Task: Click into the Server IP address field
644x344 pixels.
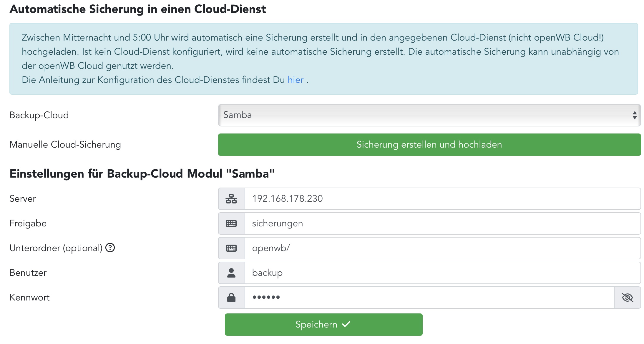Action: tap(441, 199)
